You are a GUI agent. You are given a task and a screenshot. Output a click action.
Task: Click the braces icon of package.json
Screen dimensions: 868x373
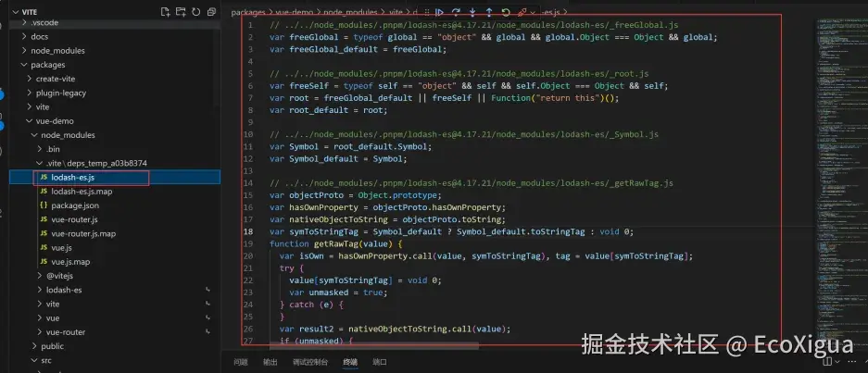(44, 205)
